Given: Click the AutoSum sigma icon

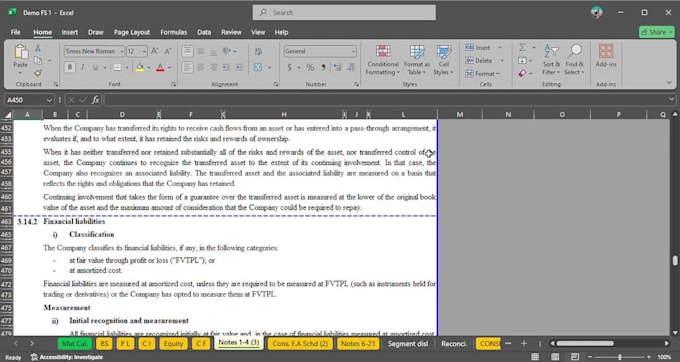Looking at the screenshot, I should click(x=523, y=47).
